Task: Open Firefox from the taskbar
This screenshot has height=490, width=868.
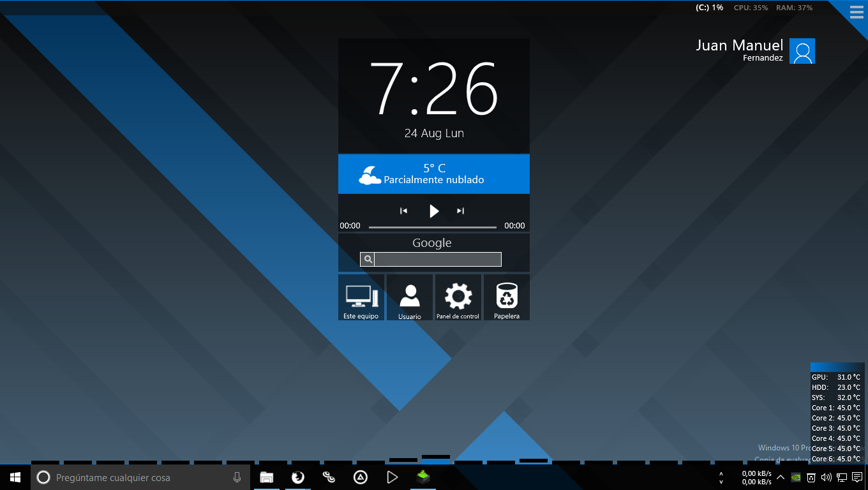Action: coord(297,477)
